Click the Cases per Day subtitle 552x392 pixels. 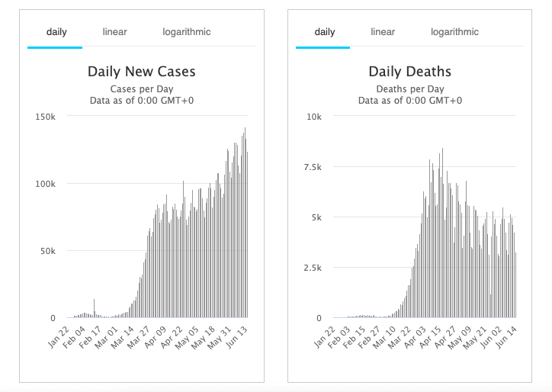pyautogui.click(x=142, y=88)
